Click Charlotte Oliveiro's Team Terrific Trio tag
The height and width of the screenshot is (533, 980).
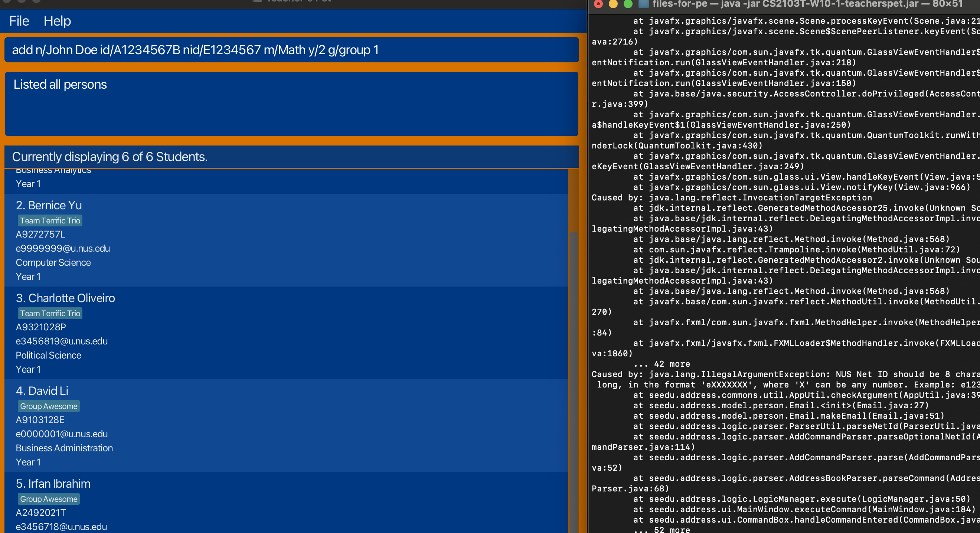coord(50,314)
